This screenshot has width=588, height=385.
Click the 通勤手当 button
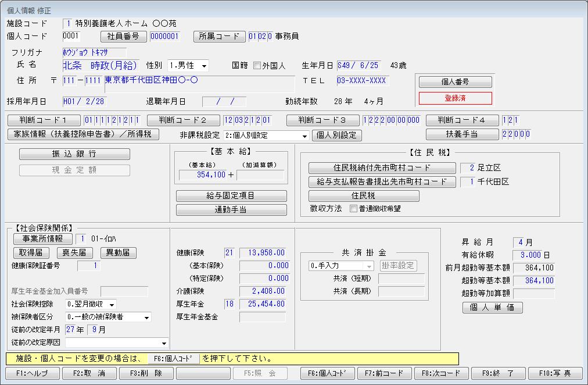click(x=231, y=210)
